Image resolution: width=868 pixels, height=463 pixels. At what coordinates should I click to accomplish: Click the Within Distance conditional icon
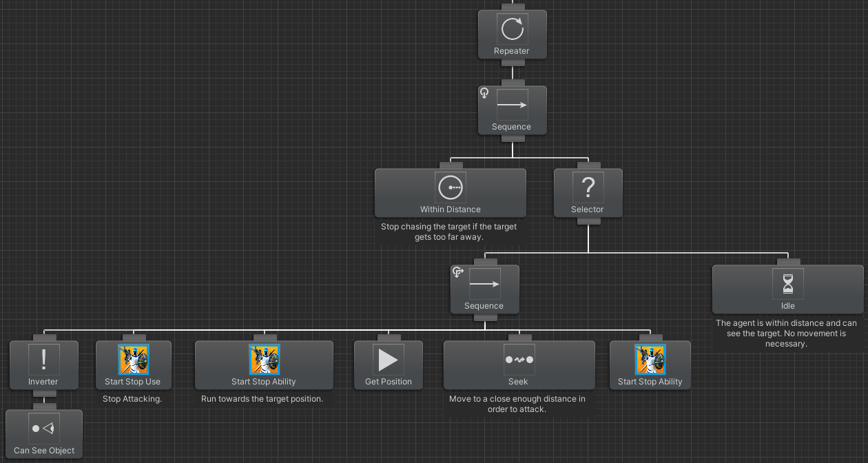point(450,187)
